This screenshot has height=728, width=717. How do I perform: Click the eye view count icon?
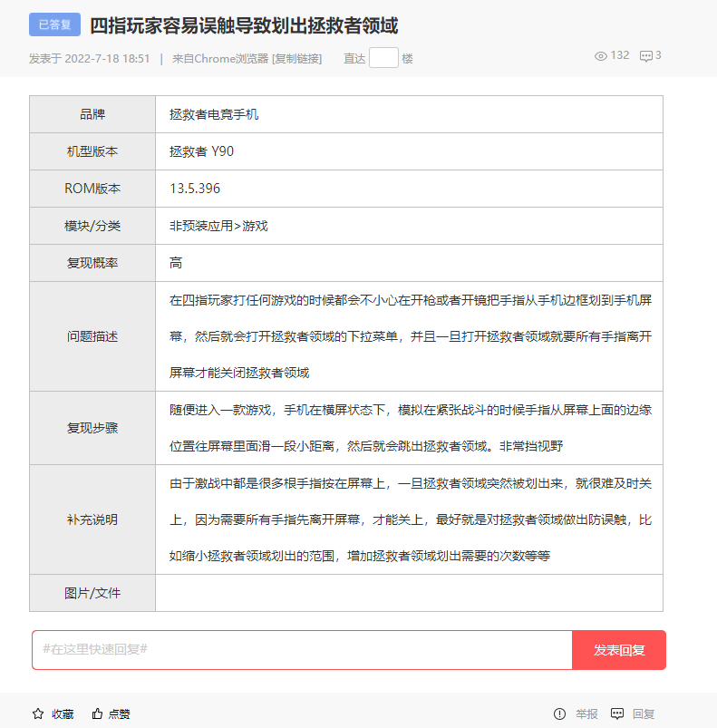point(600,56)
